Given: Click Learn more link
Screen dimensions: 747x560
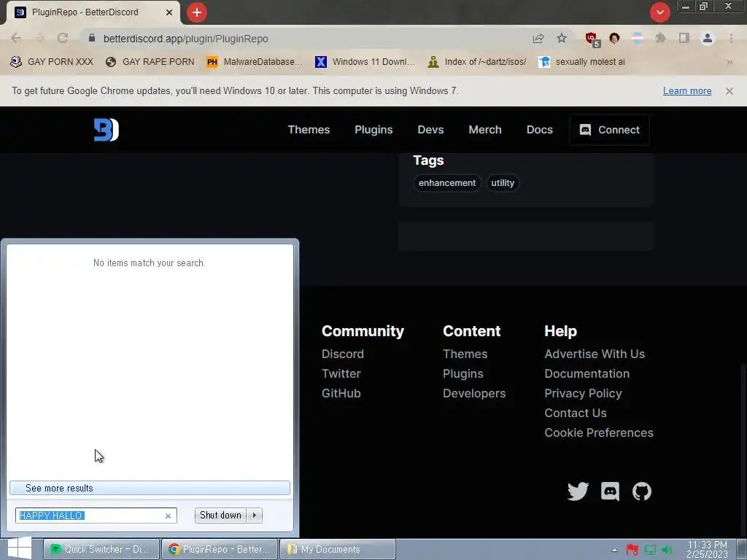Looking at the screenshot, I should coord(687,91).
